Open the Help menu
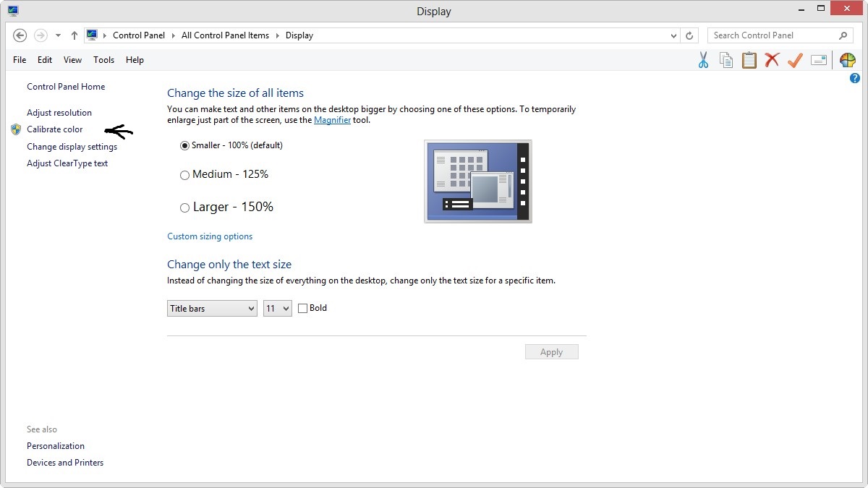The image size is (868, 488). coord(135,60)
